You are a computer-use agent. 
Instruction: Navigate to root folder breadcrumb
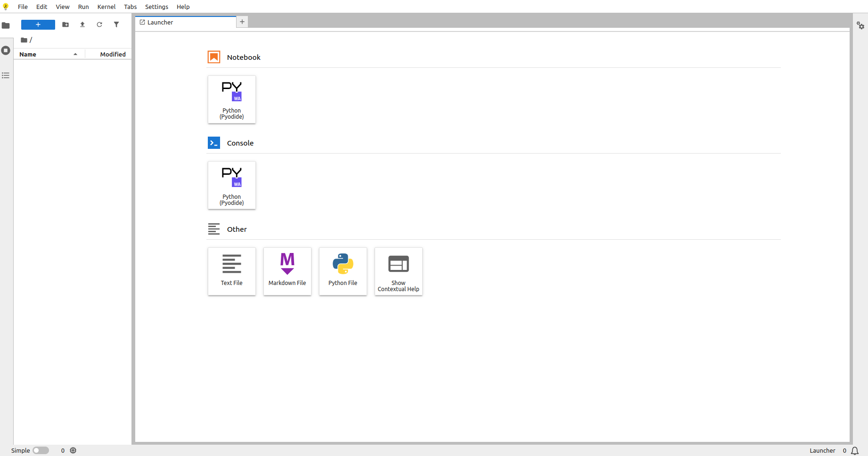tap(24, 40)
